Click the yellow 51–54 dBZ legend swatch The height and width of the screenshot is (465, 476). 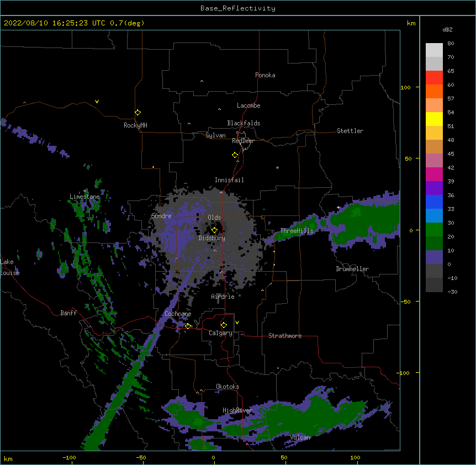pyautogui.click(x=434, y=119)
